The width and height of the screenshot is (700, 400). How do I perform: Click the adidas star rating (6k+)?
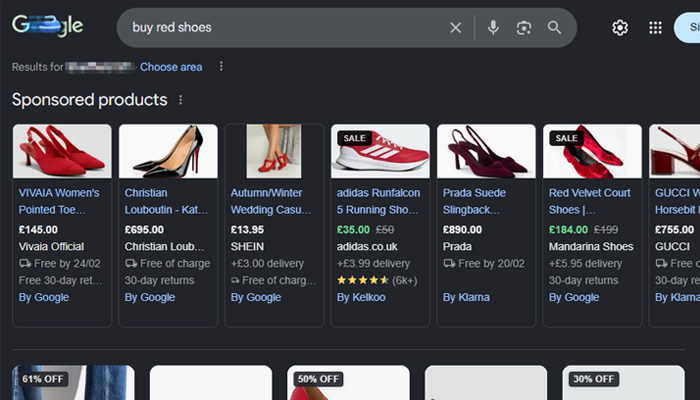click(377, 281)
